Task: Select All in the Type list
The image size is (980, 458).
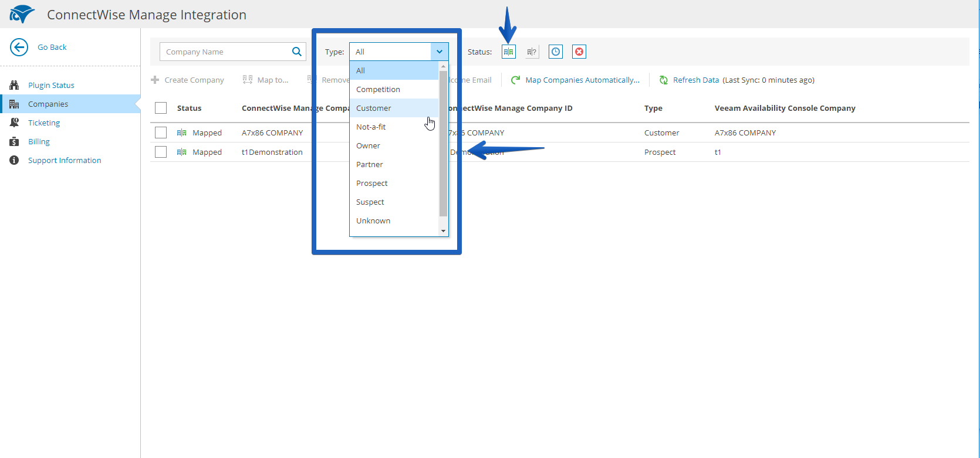Action: pos(394,70)
